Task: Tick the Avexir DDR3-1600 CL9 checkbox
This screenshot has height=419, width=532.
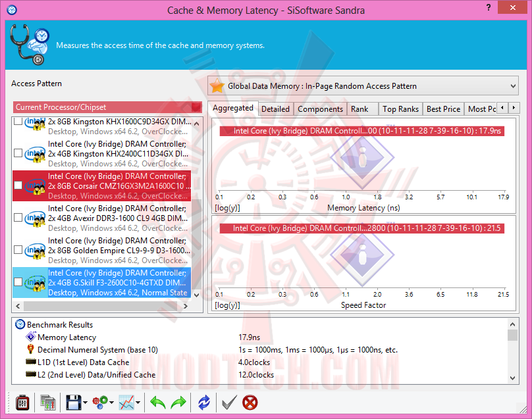Action: pyautogui.click(x=18, y=218)
